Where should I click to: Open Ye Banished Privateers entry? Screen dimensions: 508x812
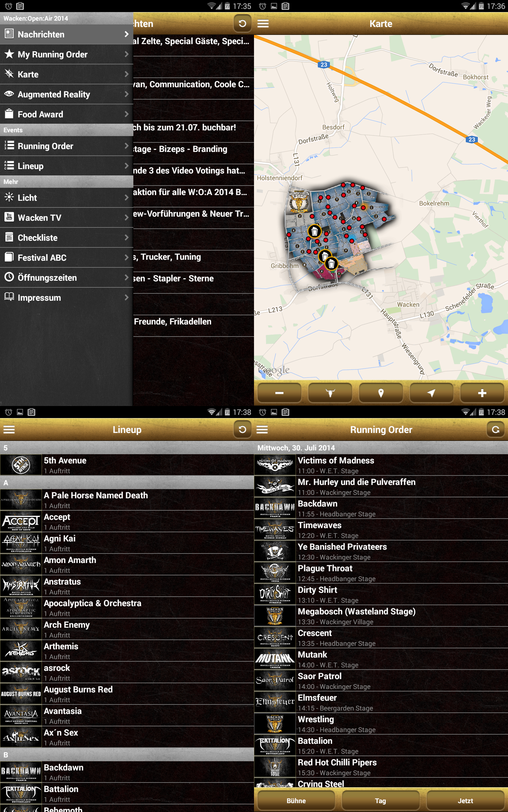[x=381, y=551]
